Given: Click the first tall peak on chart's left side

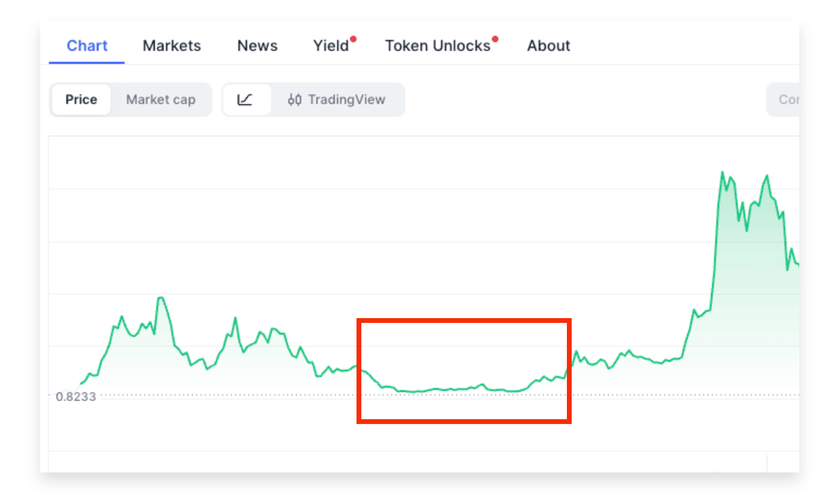Looking at the screenshot, I should click(161, 298).
